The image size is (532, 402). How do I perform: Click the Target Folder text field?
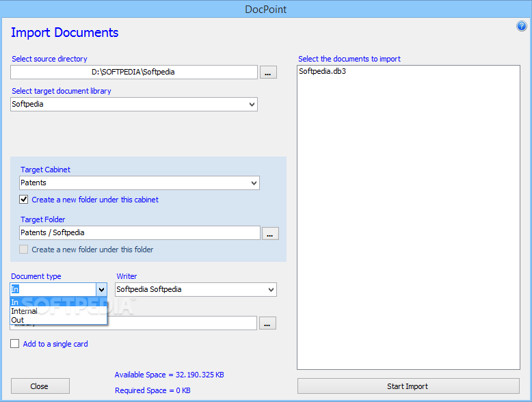139,232
